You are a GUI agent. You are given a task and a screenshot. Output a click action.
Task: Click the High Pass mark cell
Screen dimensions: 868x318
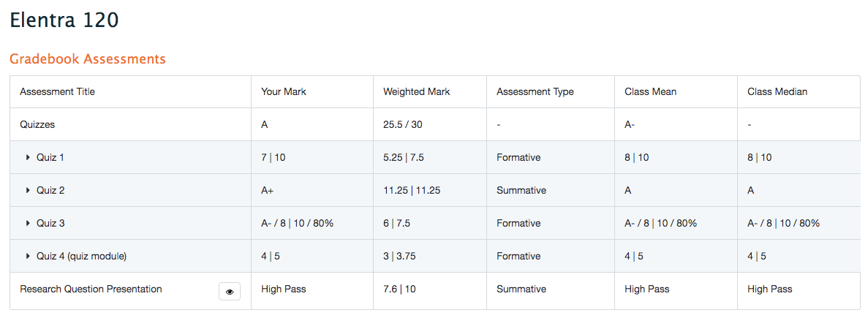(x=284, y=289)
